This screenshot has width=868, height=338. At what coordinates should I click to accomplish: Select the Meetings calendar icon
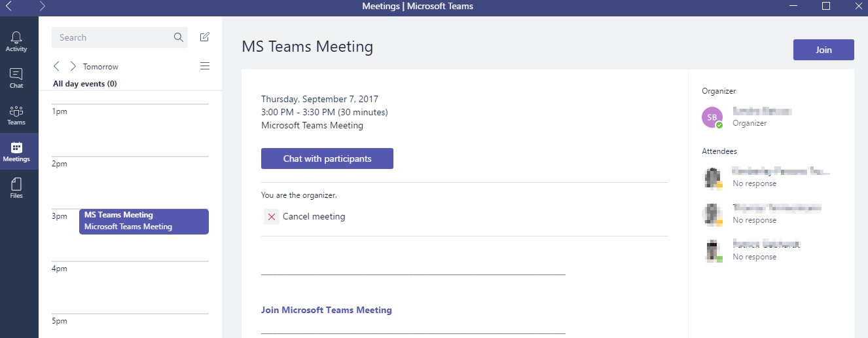pyautogui.click(x=16, y=147)
